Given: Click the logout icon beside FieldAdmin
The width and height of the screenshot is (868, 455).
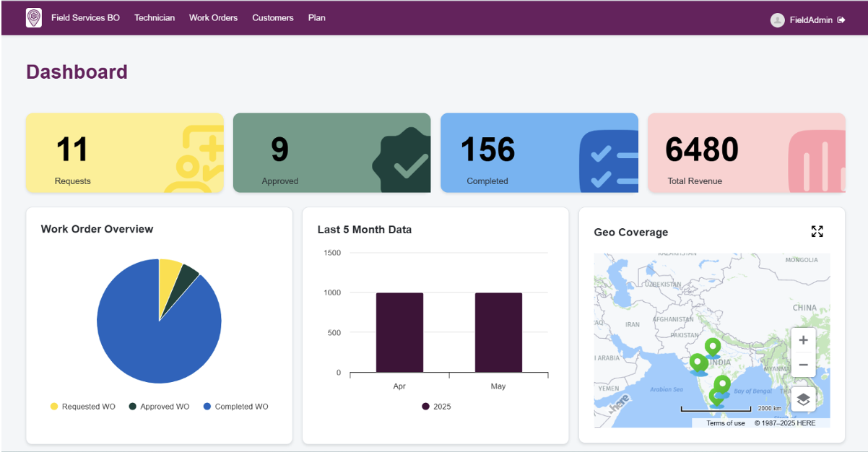Looking at the screenshot, I should [x=841, y=20].
